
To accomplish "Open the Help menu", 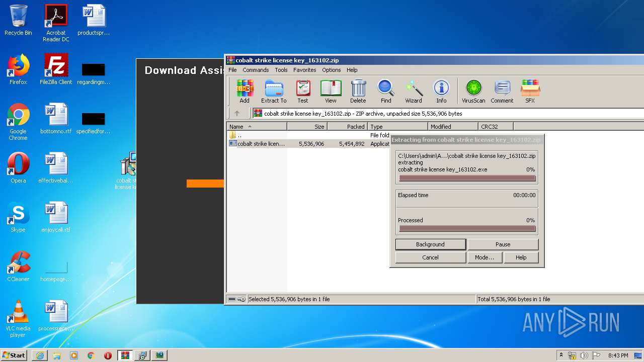I will coord(352,70).
